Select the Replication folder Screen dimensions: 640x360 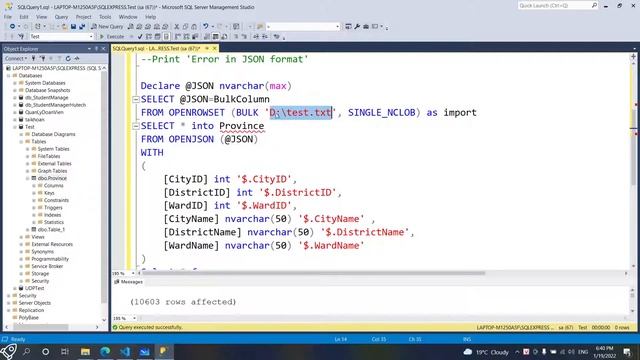click(31, 311)
